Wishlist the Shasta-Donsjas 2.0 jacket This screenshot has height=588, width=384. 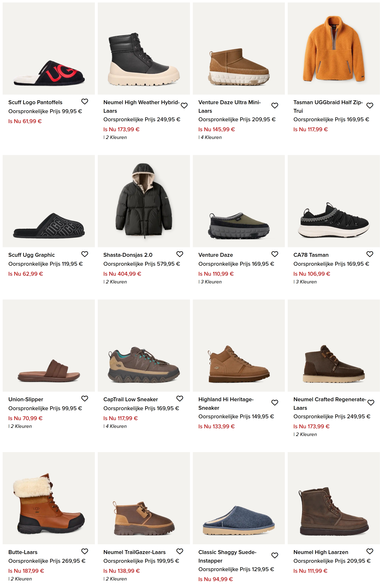pos(180,254)
